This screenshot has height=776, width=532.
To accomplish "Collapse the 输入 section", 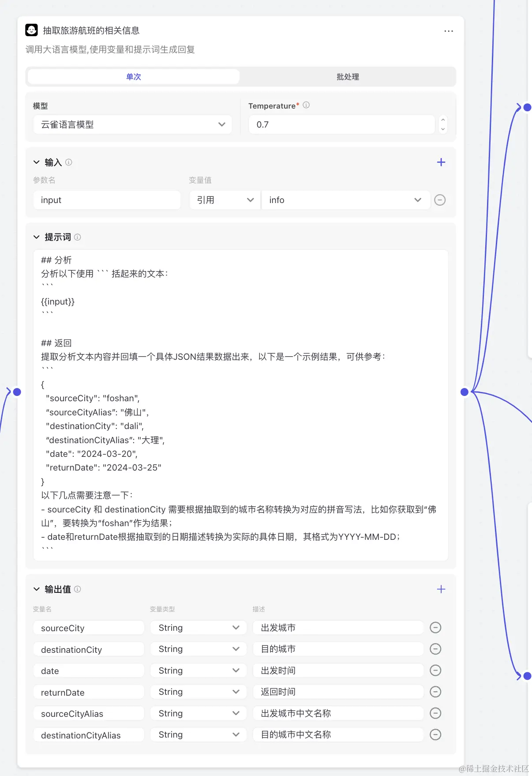I will (37, 162).
